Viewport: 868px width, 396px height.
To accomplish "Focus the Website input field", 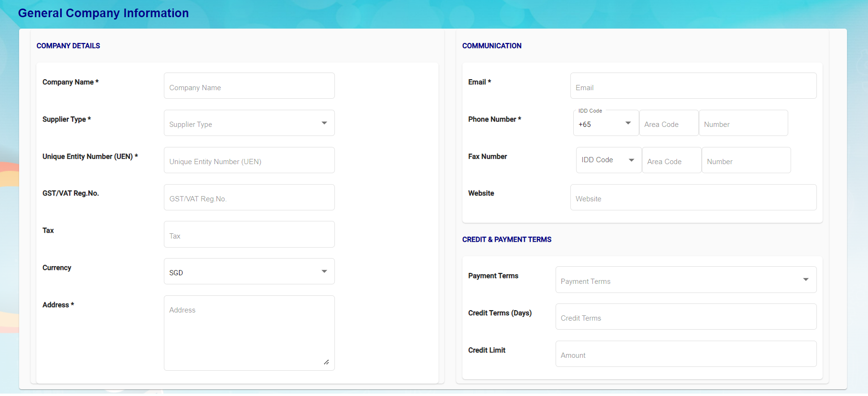I will click(693, 198).
